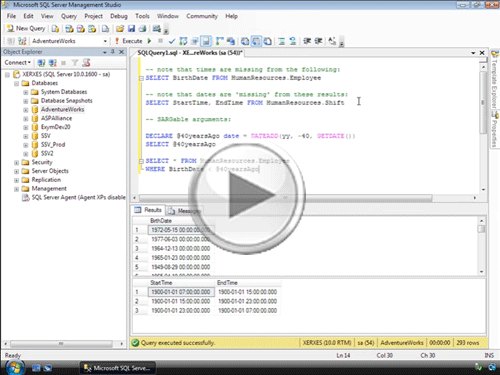This screenshot has width=500, height=375.
Task: Click Disconnect icon in Object Explorer
Action: click(52, 63)
